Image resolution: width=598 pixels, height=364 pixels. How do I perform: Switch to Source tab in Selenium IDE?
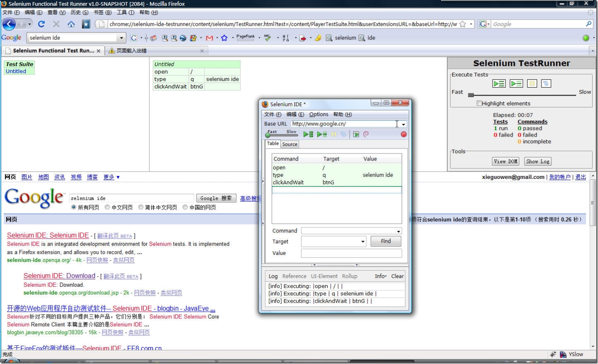tap(290, 144)
